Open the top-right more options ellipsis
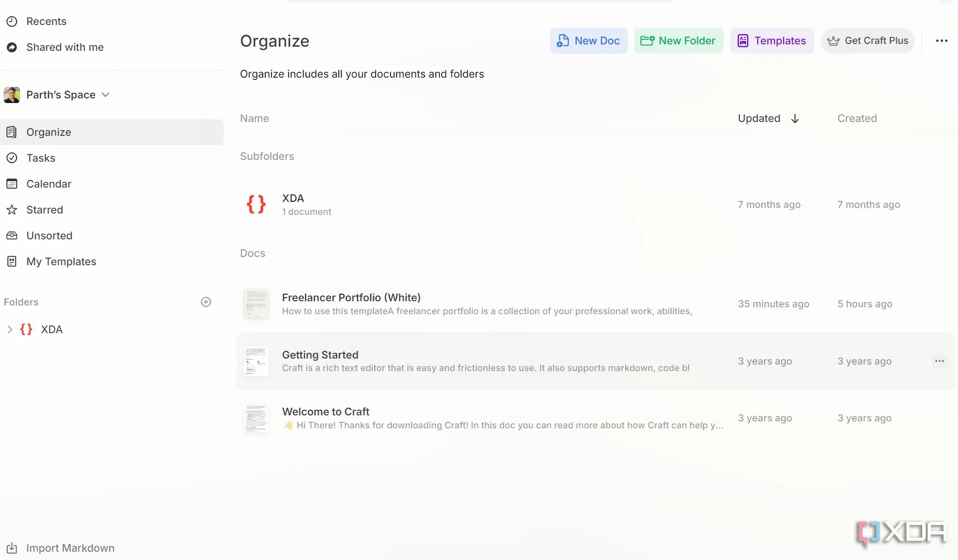Image resolution: width=958 pixels, height=560 pixels. pos(941,41)
